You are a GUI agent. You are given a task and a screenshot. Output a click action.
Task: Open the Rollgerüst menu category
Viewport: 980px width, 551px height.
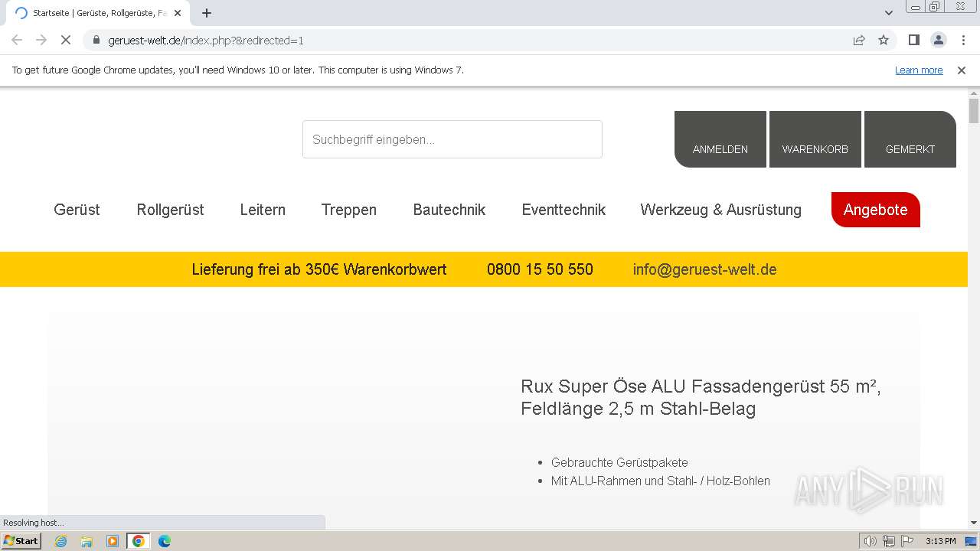pos(170,210)
